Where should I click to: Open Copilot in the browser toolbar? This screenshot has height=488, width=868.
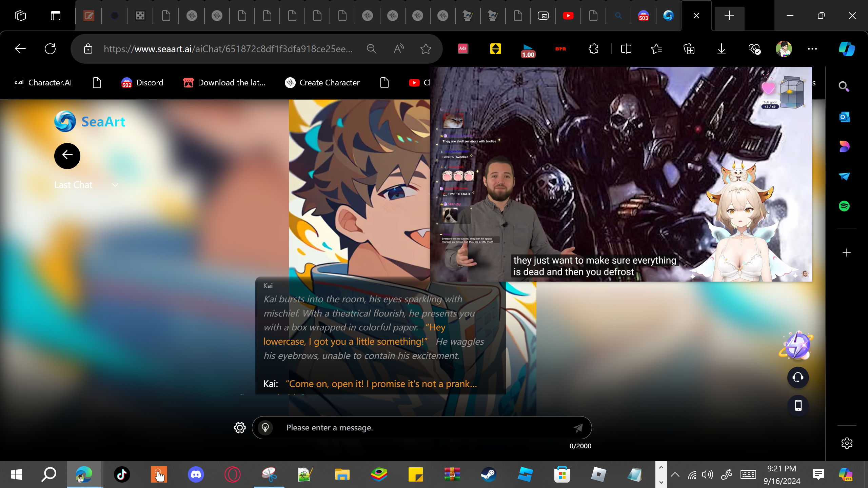[847, 49]
